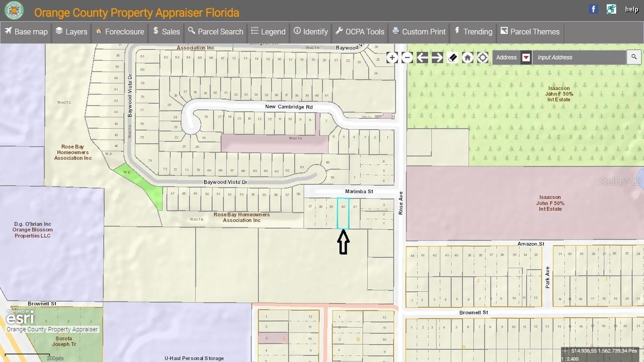Go to next map extent arrow

(437, 57)
